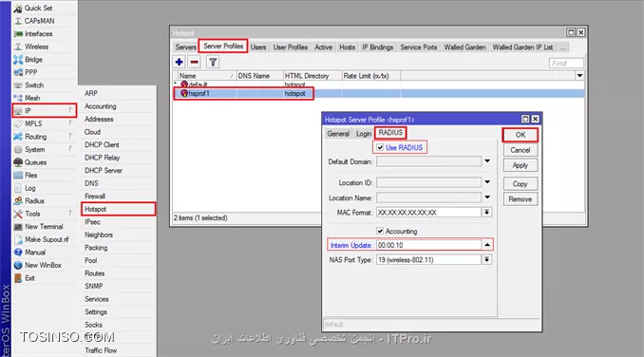Open the funnel filter icon
Viewport: 644px width, 357px height.
point(213,62)
